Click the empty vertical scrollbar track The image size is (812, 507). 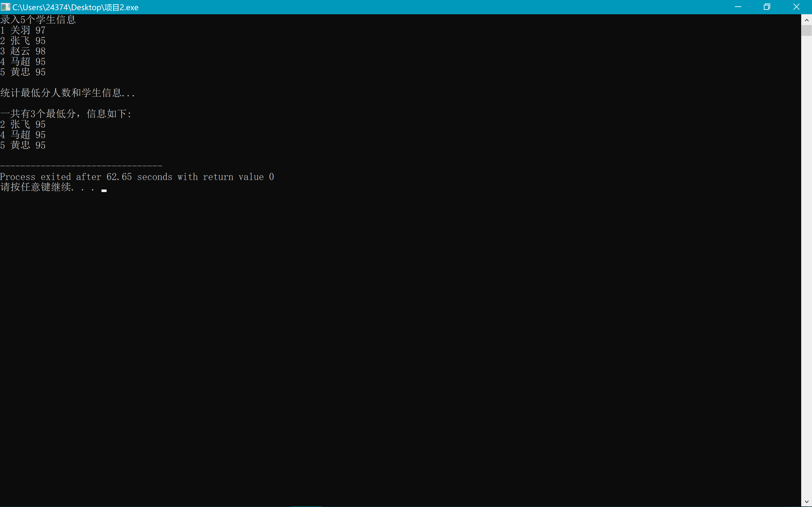(806, 268)
